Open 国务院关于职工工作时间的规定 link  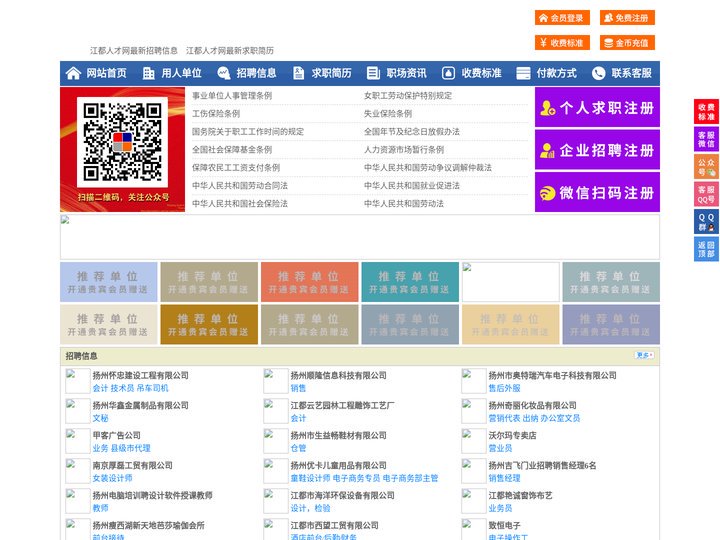[248, 131]
